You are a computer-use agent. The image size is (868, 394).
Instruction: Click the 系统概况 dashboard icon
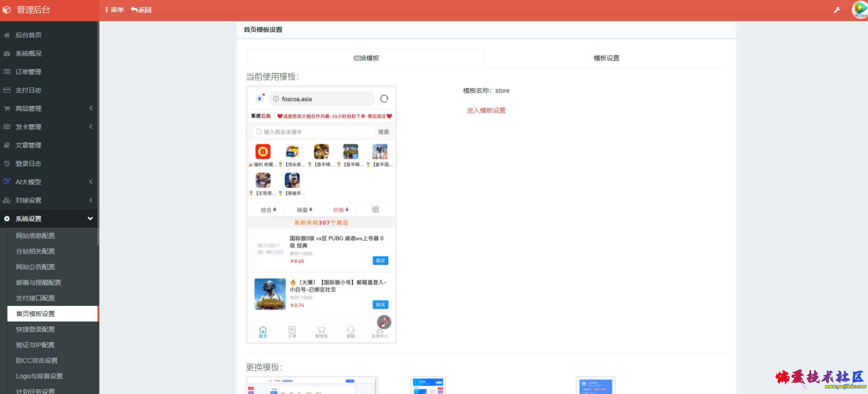pos(7,54)
